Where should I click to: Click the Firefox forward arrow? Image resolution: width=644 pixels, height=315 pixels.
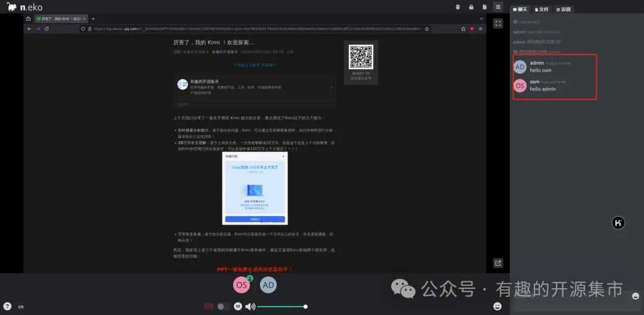pyautogui.click(x=38, y=29)
